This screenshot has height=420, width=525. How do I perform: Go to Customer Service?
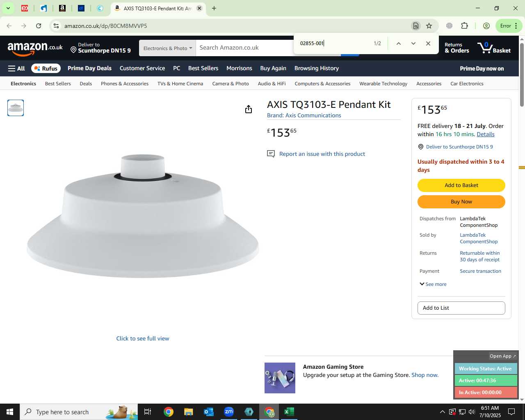click(x=142, y=68)
